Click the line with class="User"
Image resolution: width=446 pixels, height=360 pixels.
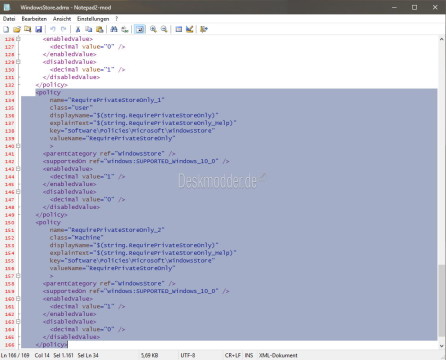(71, 108)
